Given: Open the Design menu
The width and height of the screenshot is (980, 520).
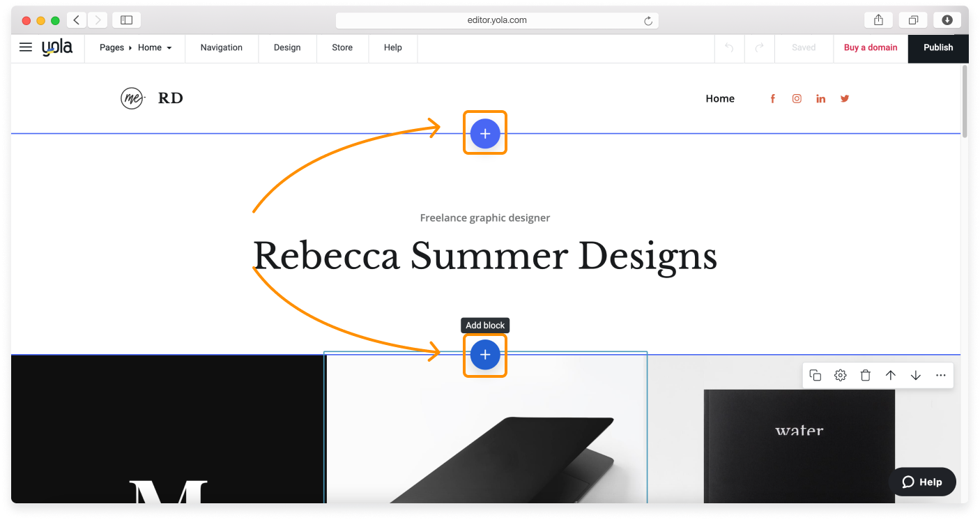Looking at the screenshot, I should [x=286, y=47].
